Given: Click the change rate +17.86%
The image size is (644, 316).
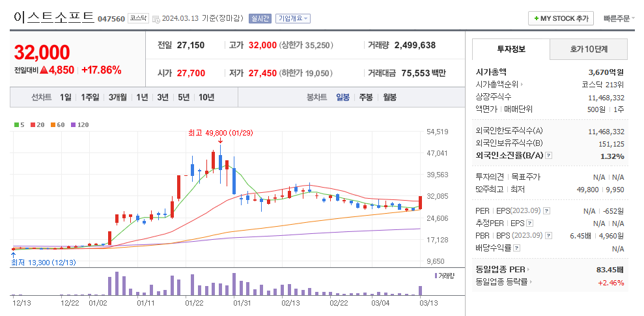Looking at the screenshot, I should (x=102, y=70).
